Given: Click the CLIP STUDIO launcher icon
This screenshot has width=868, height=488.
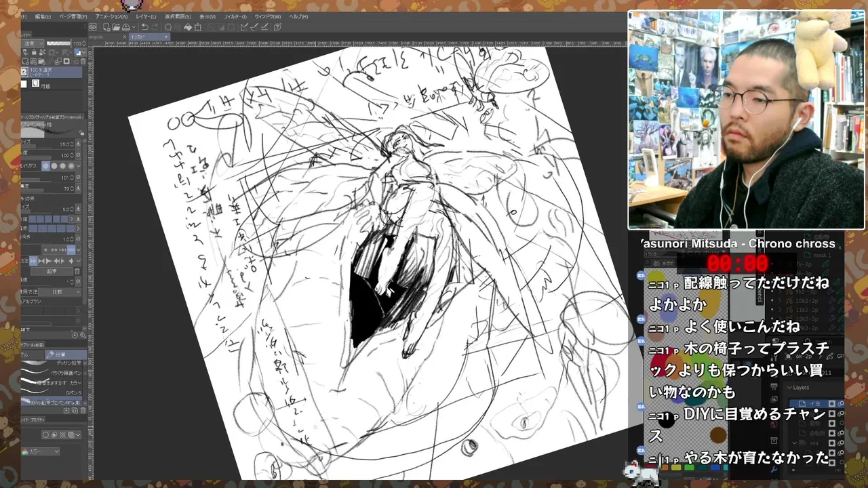Looking at the screenshot, I should click(93, 27).
